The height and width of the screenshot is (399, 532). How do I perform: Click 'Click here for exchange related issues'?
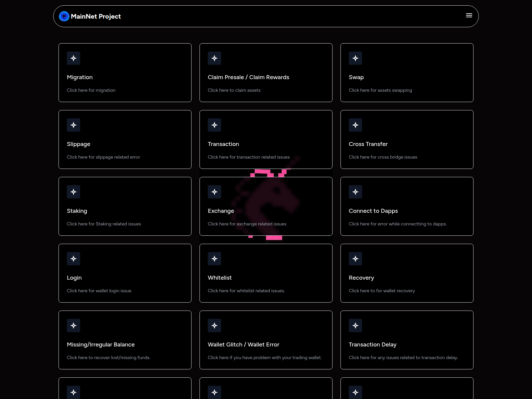(247, 224)
